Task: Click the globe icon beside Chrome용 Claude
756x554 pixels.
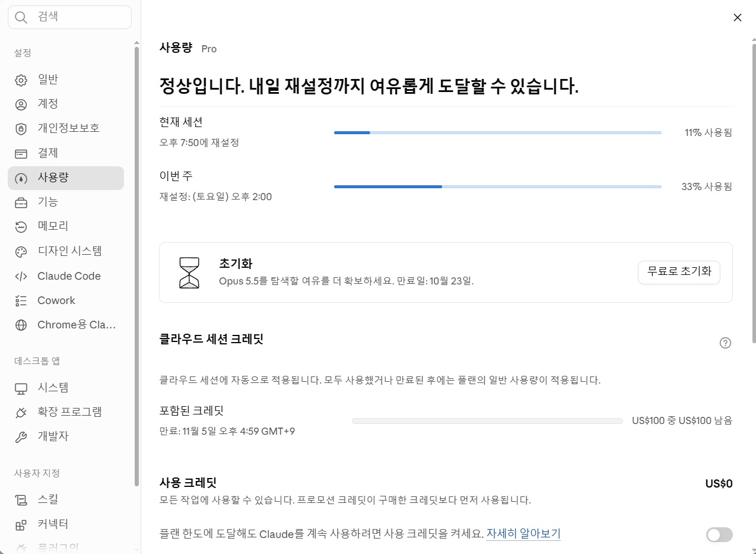Action: pos(21,325)
